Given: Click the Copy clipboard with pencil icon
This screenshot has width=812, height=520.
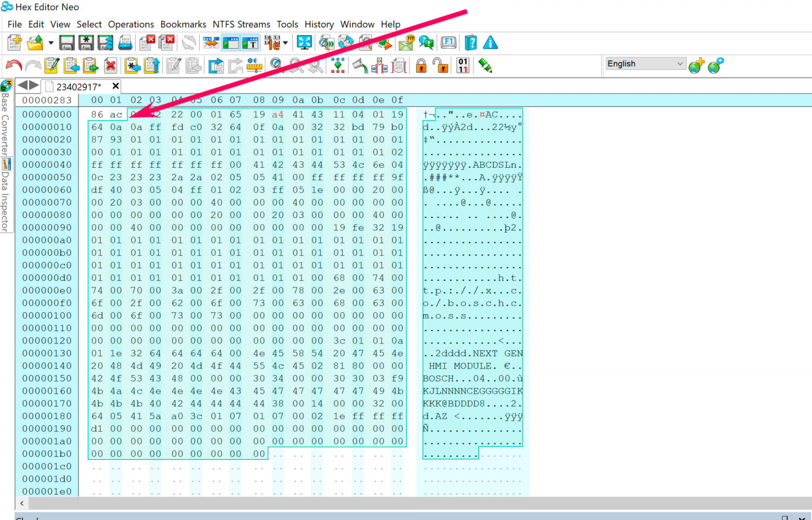Looking at the screenshot, I should click(x=52, y=66).
